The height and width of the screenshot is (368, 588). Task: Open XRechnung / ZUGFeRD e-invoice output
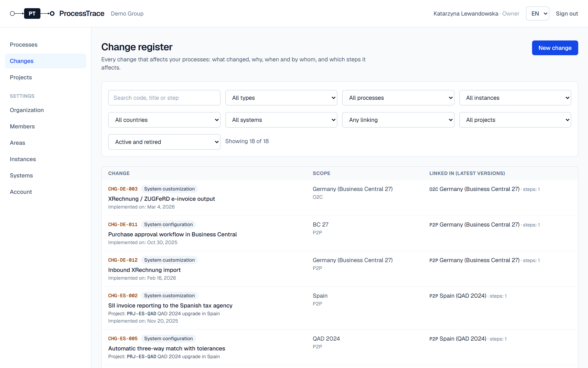point(161,199)
